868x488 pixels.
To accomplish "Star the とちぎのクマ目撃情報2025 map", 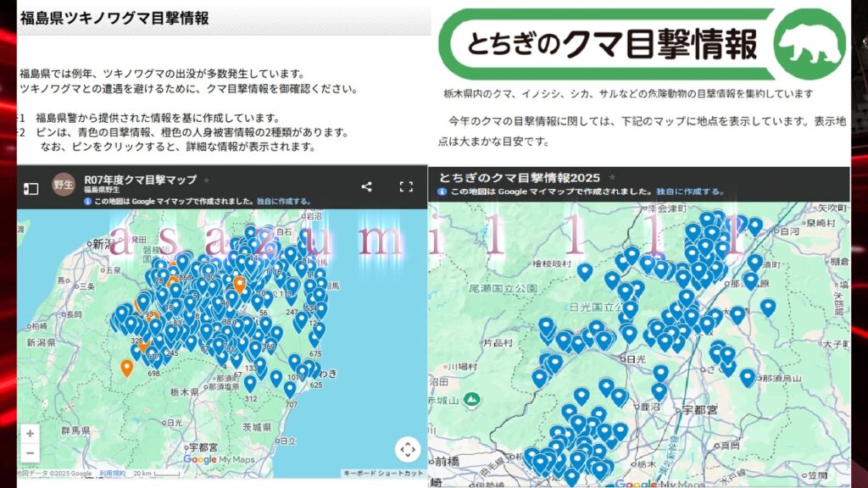I will (612, 177).
